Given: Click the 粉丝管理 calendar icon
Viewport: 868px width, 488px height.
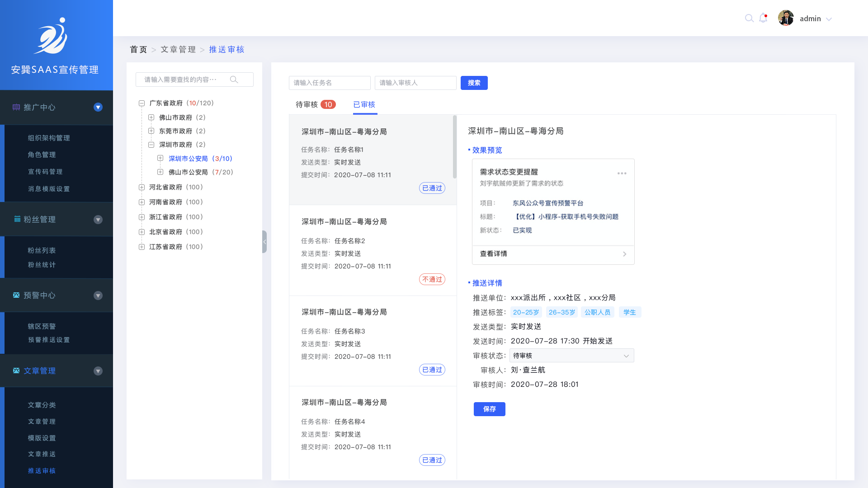Looking at the screenshot, I should [17, 219].
